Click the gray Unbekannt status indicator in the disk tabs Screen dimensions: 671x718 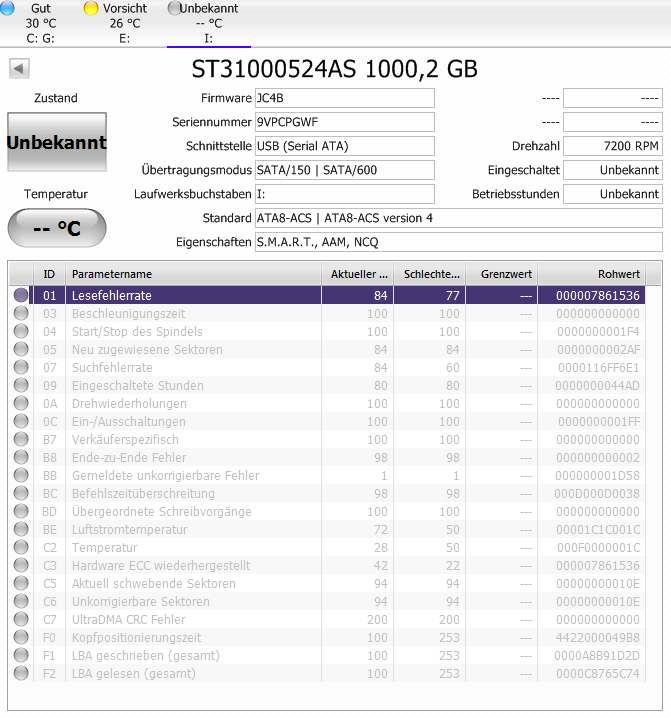tap(175, 8)
